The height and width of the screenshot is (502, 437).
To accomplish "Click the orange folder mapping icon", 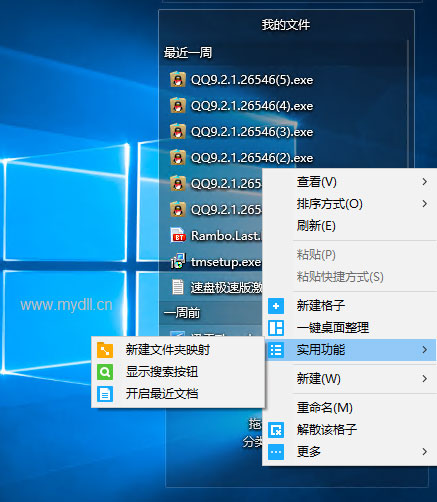I will pyautogui.click(x=105, y=350).
